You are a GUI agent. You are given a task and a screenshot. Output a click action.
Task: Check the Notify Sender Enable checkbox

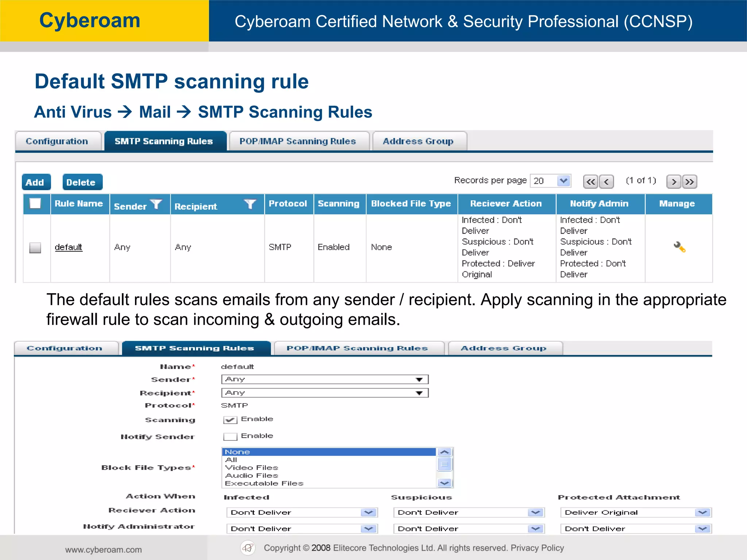pos(230,436)
